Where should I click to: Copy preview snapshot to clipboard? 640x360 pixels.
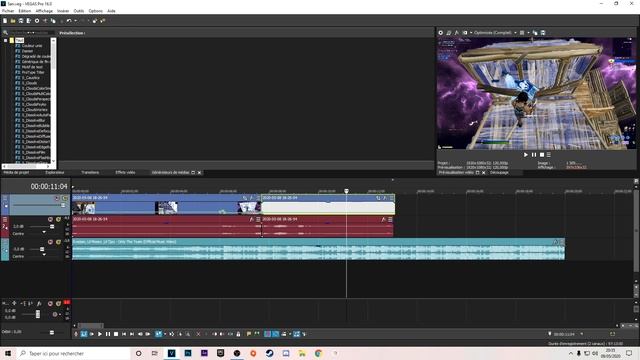[x=535, y=33]
